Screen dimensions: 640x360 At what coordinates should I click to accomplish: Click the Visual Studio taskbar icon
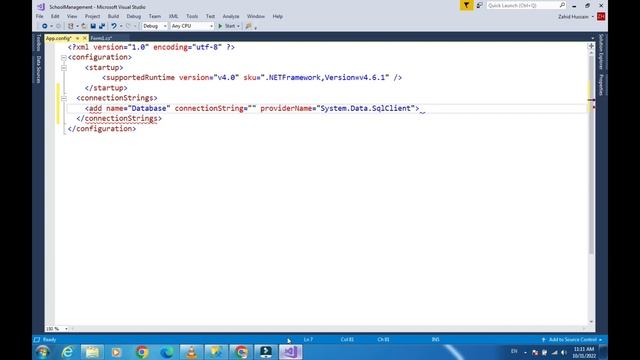click(291, 352)
